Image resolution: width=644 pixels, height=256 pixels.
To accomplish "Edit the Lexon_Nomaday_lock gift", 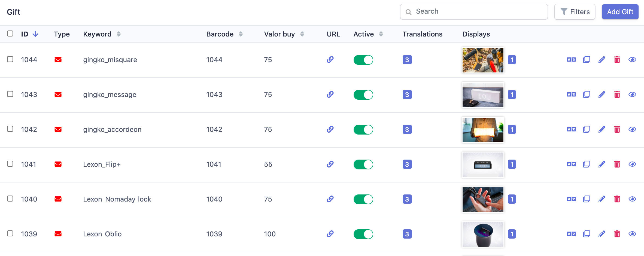I will tap(602, 199).
